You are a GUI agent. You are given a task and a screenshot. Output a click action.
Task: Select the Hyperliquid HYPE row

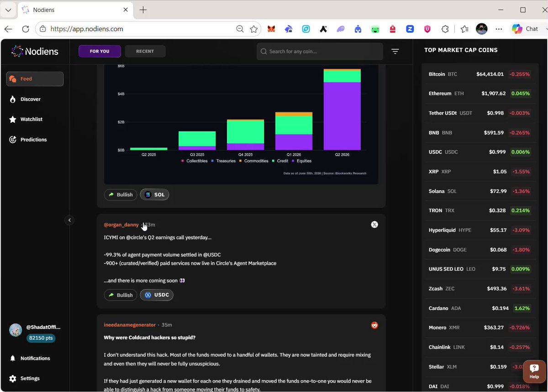pos(479,230)
